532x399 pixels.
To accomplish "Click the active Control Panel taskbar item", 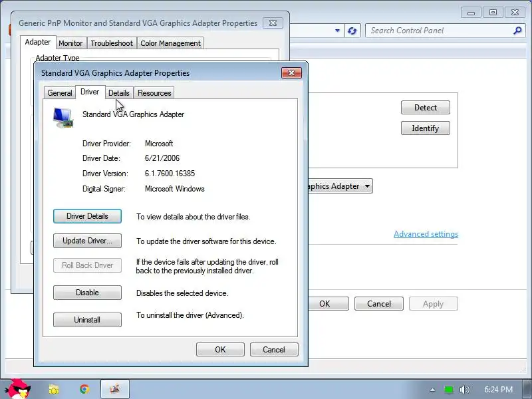I will 115,389.
